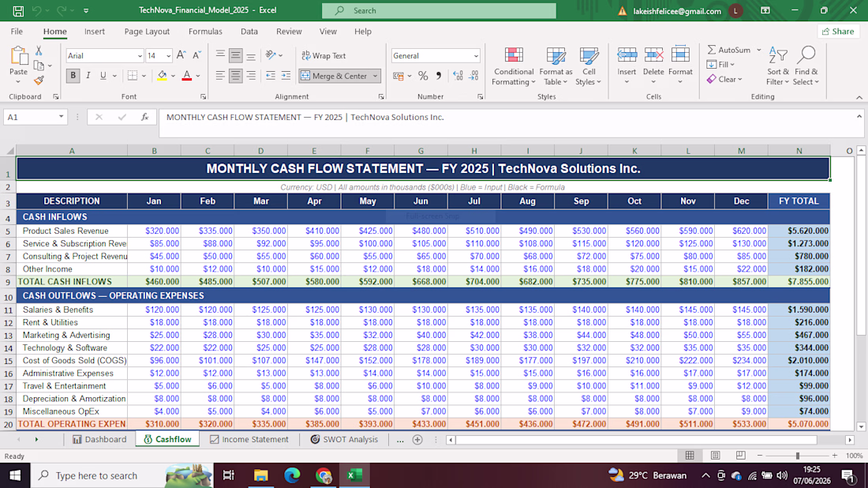Click Insert cells icon
Screen dimensions: 868x488
coord(627,55)
